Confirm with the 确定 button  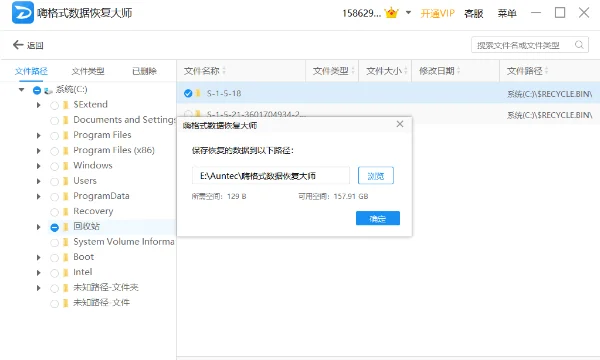[378, 218]
